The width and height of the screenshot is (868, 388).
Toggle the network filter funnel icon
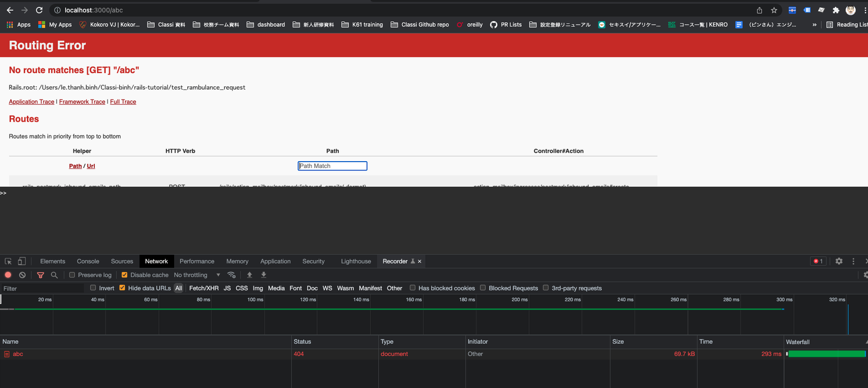[41, 275]
